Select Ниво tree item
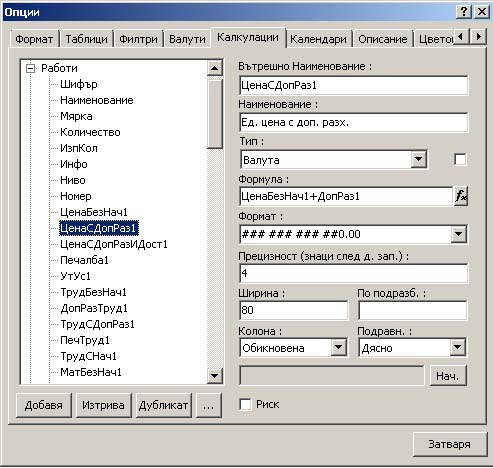This screenshot has width=493, height=468. (73, 180)
